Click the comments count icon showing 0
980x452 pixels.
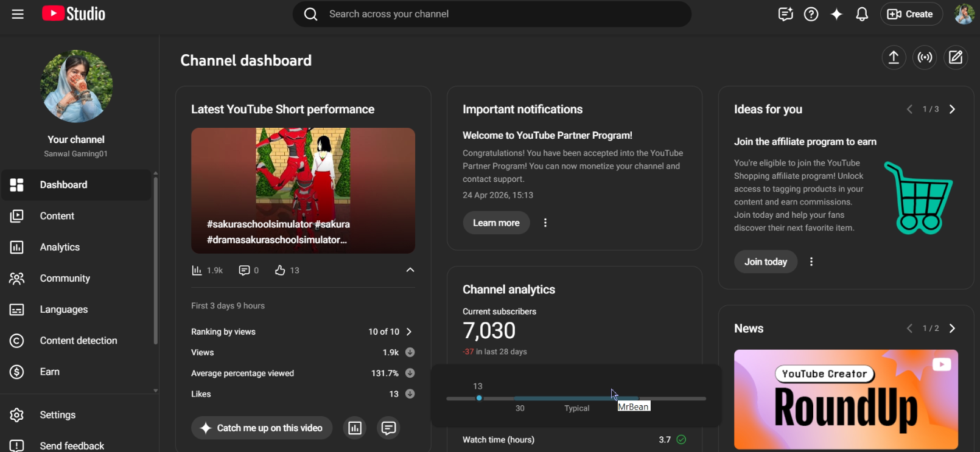click(244, 270)
